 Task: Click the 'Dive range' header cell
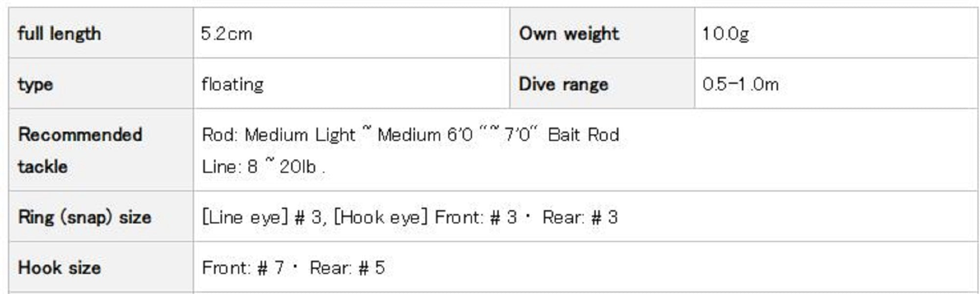[x=563, y=84]
